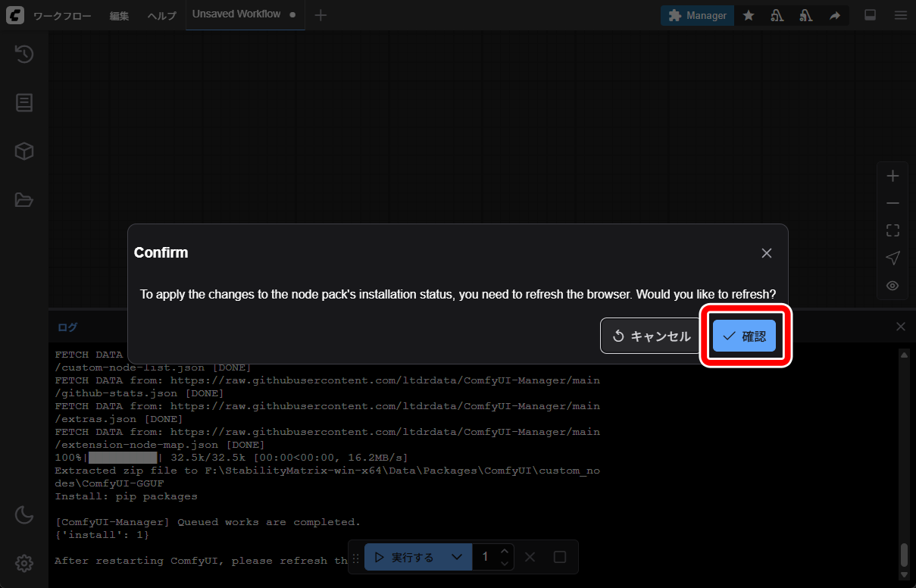Open the Manager button
Viewport: 916px width, 588px height.
coord(697,15)
